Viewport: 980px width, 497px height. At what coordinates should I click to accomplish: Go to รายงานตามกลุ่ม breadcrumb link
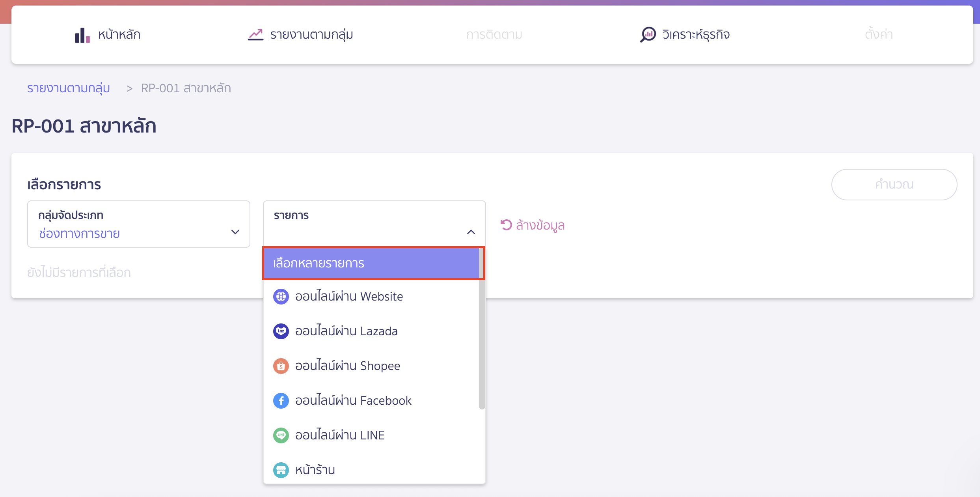(x=69, y=88)
